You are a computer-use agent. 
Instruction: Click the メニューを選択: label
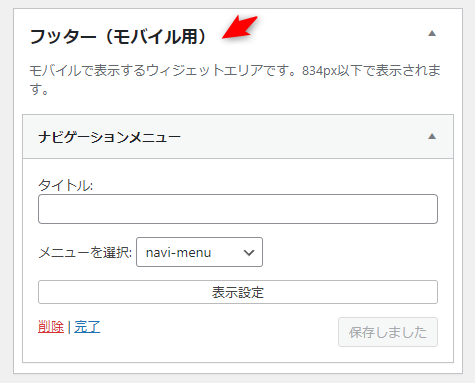85,252
